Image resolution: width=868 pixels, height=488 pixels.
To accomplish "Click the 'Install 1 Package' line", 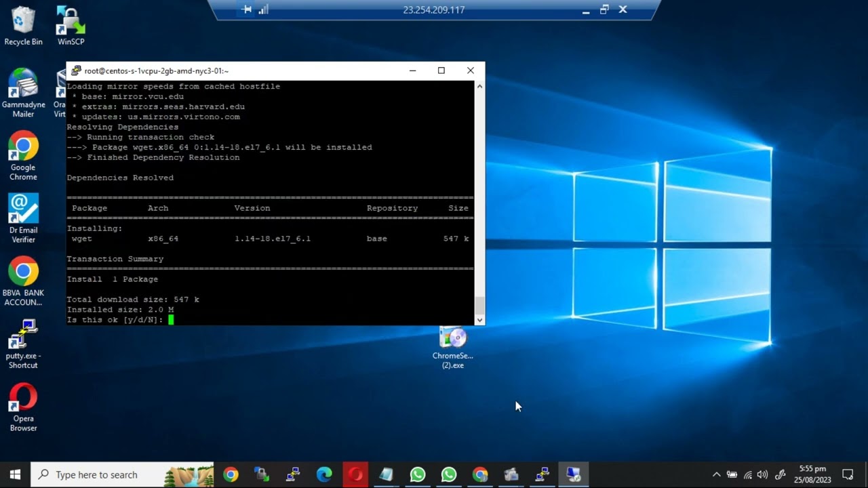I will (x=113, y=279).
